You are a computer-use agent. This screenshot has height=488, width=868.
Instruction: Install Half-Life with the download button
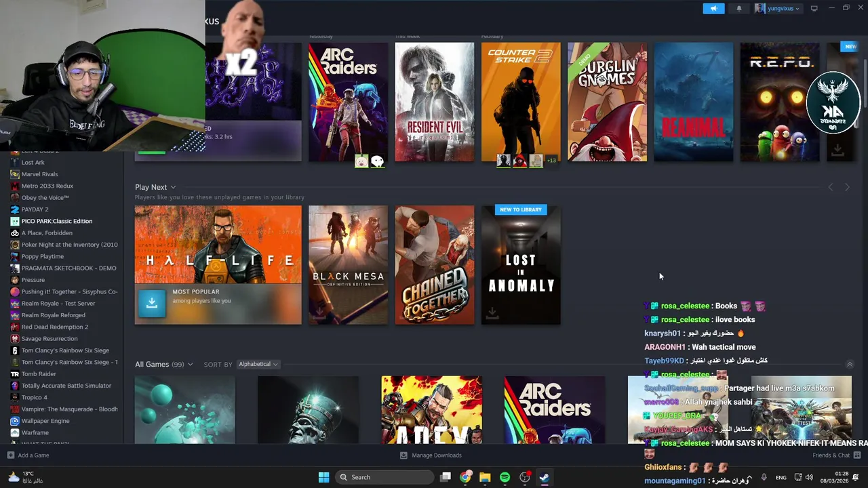click(152, 304)
